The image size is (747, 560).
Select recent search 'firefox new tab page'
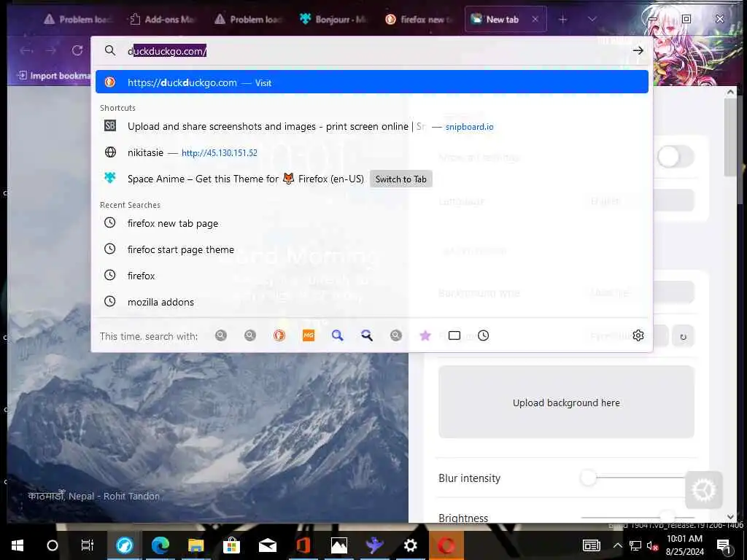point(371,223)
